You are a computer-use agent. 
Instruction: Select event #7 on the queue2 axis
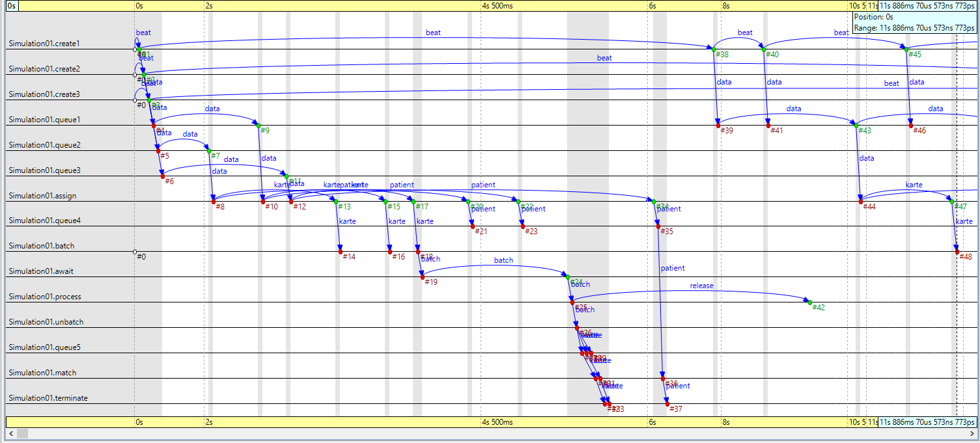coord(209,151)
